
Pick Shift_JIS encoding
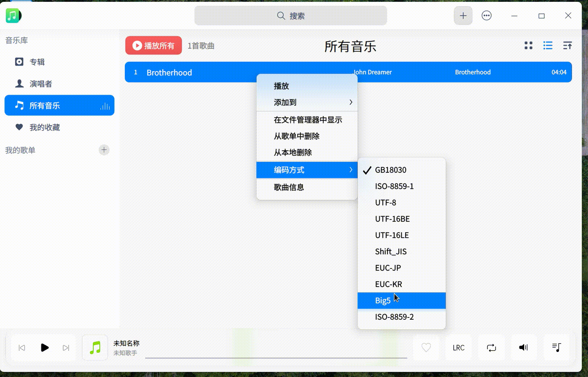point(401,252)
